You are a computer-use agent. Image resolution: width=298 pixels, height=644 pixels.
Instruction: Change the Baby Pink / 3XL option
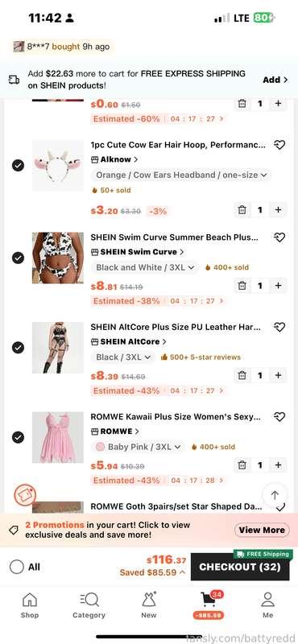click(138, 447)
